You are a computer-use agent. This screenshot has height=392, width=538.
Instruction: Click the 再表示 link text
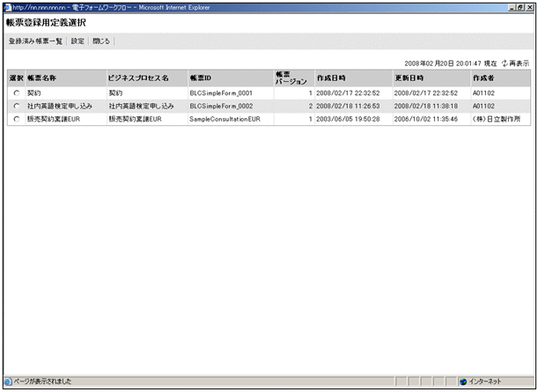tap(519, 63)
